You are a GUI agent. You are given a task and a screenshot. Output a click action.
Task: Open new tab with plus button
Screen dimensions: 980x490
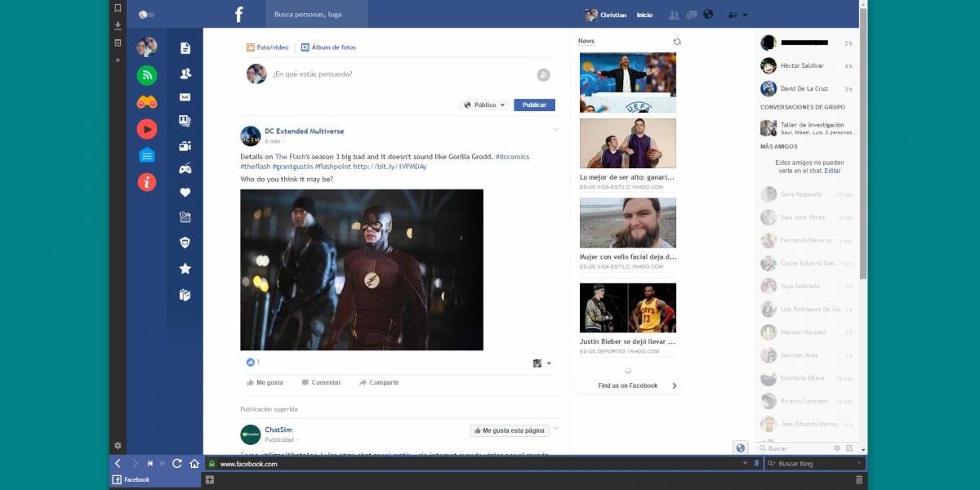210,480
